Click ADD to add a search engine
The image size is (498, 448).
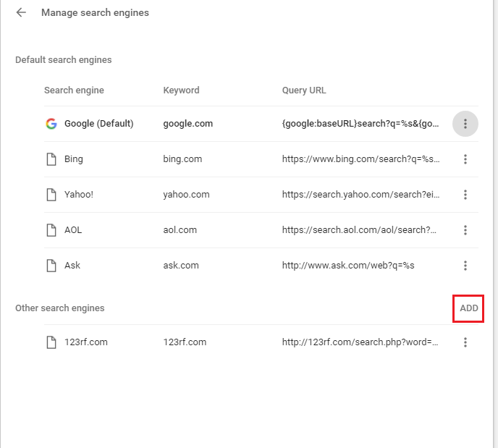click(469, 308)
